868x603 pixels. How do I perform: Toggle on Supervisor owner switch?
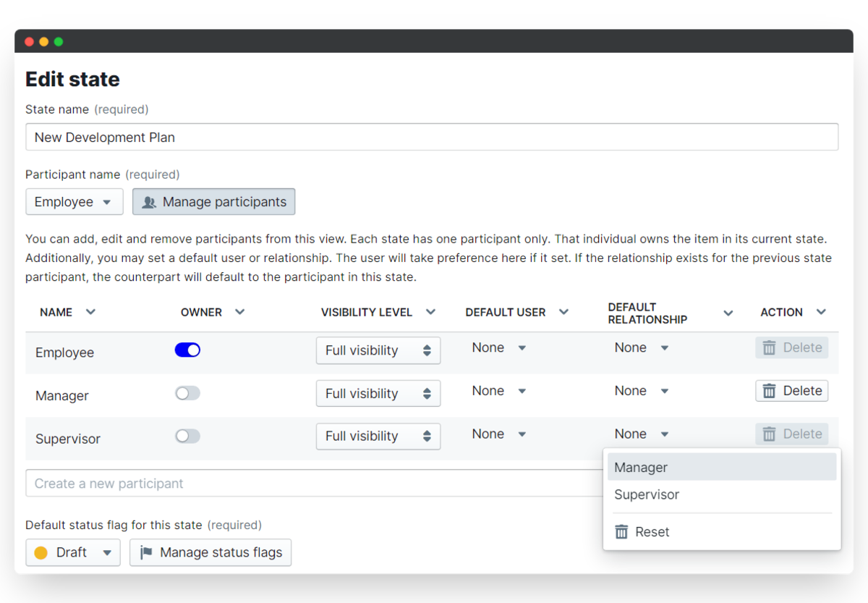[187, 436]
